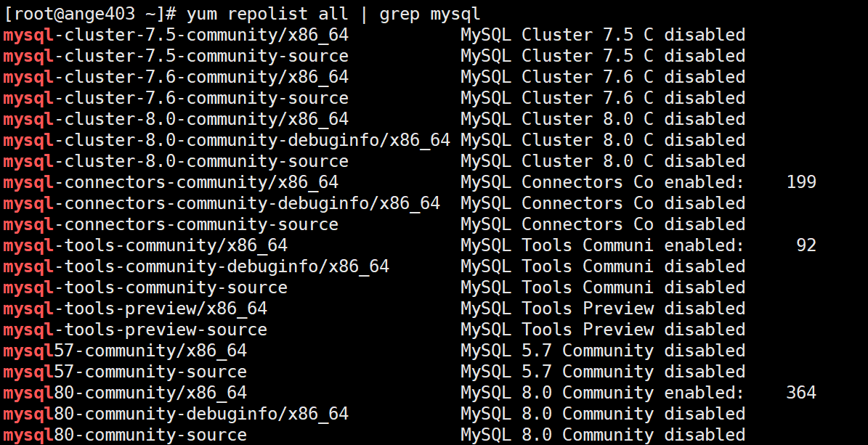Select 'mysql57-community-source' repo name
The width and height of the screenshot is (868, 445).
pyautogui.click(x=125, y=372)
